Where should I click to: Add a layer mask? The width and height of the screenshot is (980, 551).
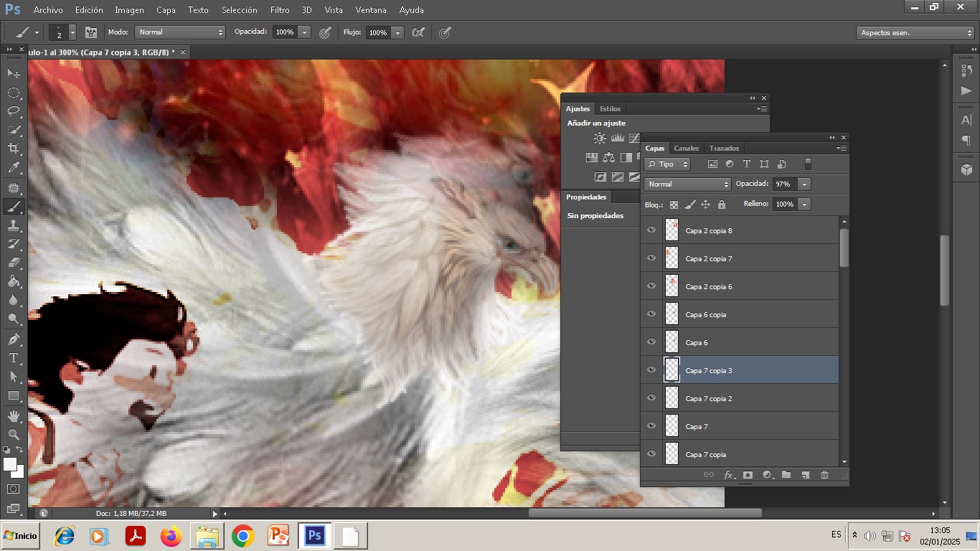[x=748, y=475]
